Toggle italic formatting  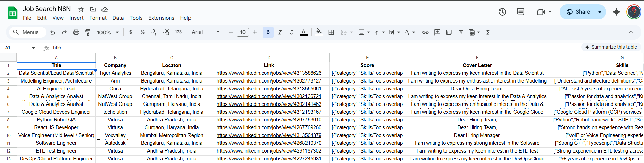tap(280, 32)
